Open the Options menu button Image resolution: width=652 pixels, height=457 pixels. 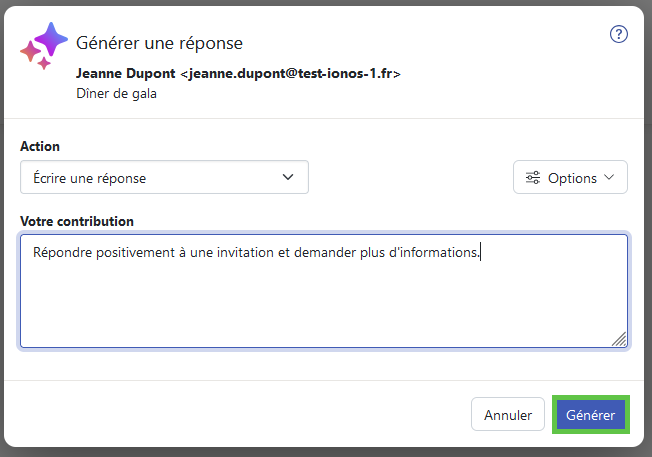[570, 177]
